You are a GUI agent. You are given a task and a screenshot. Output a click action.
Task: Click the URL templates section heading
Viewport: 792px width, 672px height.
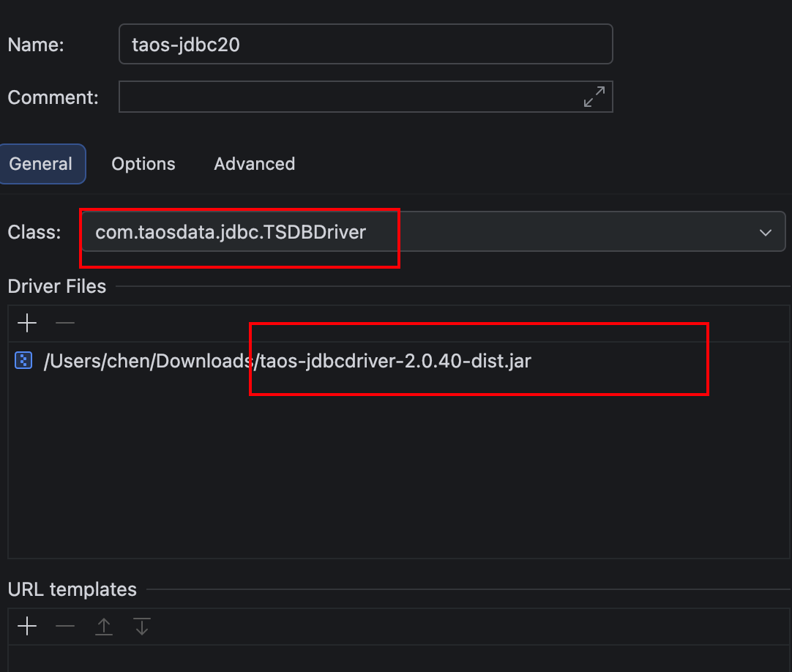click(72, 589)
